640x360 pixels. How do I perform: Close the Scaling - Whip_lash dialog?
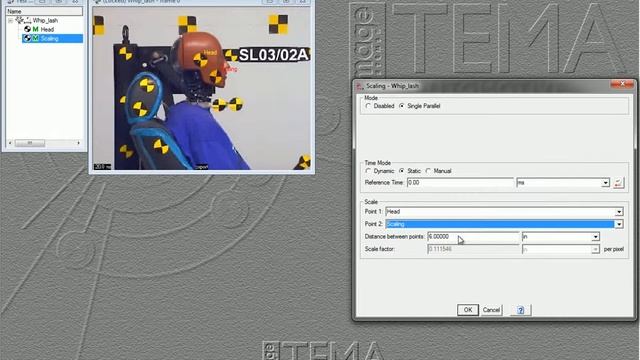pyautogui.click(x=622, y=84)
